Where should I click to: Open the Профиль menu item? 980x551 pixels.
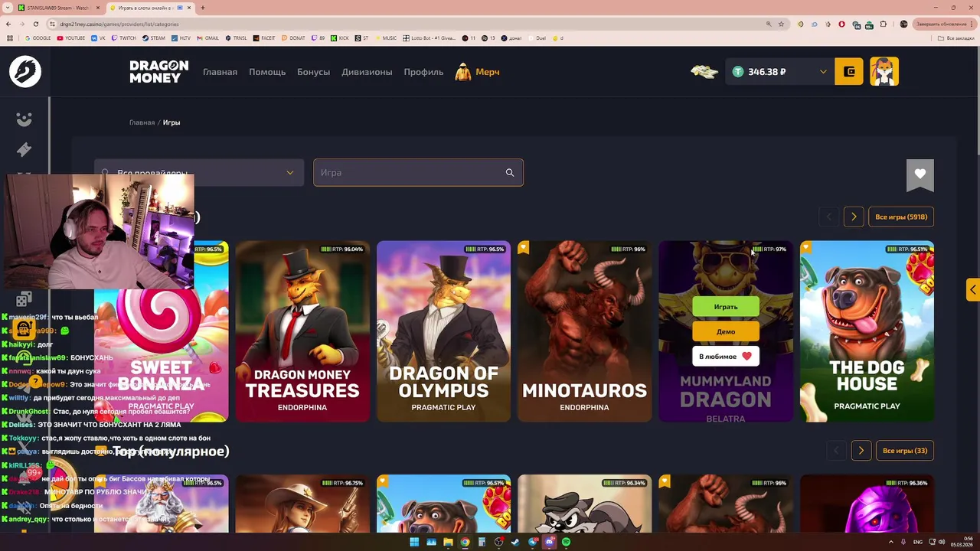click(424, 72)
